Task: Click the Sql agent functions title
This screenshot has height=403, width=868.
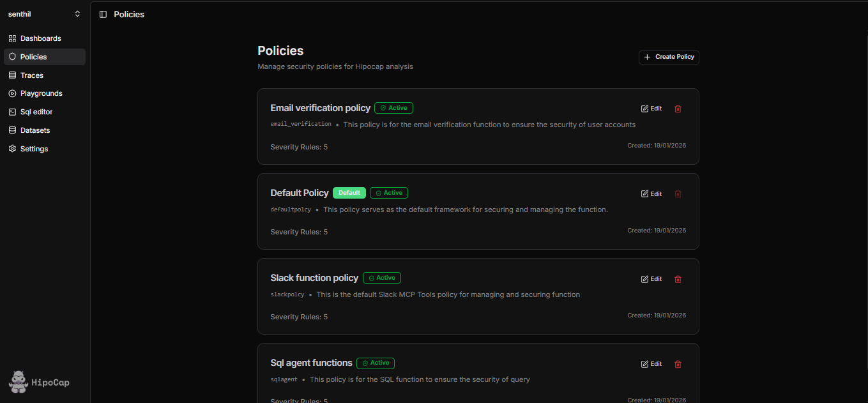Action: tap(311, 363)
